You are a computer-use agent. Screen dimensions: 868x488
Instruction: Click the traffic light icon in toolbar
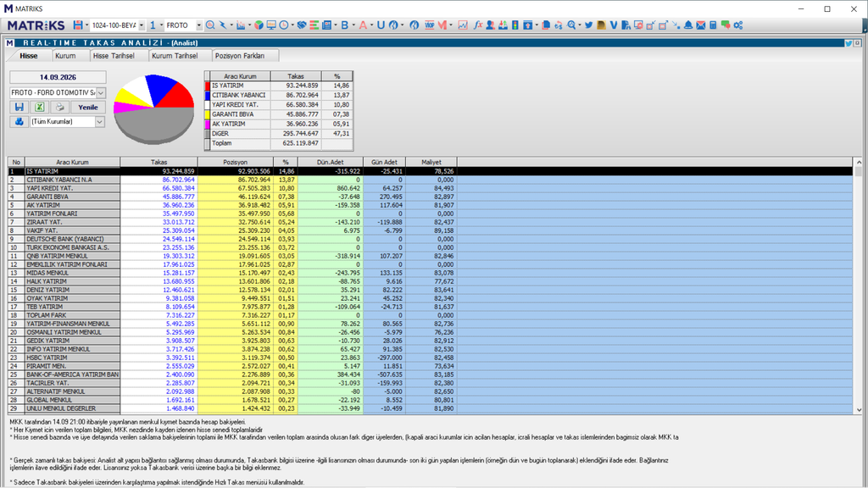coord(515,25)
